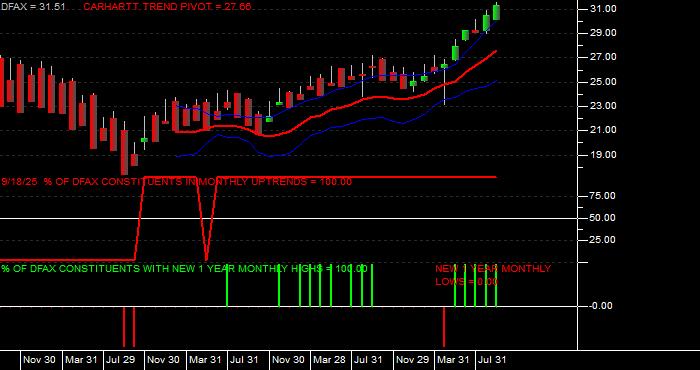Click the -0.00 axis value
The width and height of the screenshot is (700, 370).
[601, 306]
